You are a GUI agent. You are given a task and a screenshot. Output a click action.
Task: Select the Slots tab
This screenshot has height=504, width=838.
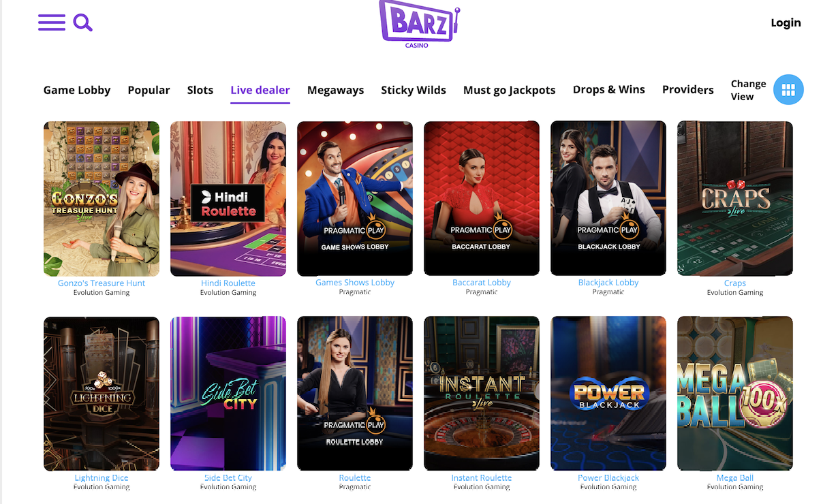pos(200,90)
